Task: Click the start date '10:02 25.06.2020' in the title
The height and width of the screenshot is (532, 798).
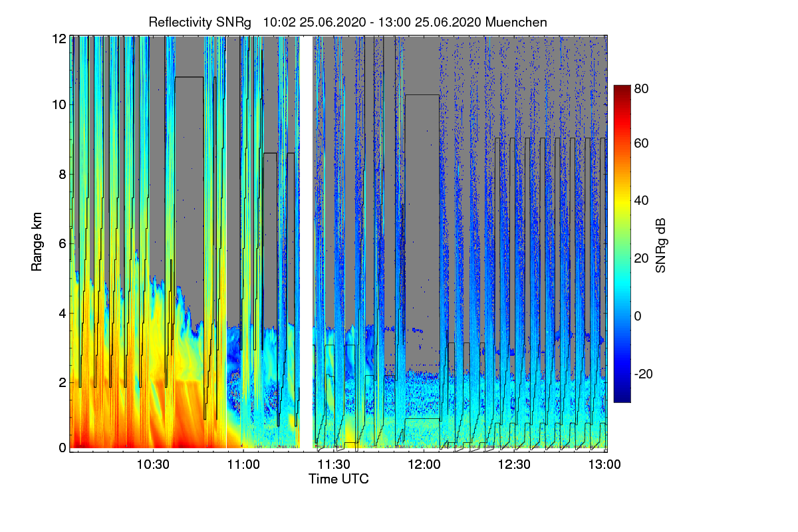Action: coord(315,22)
